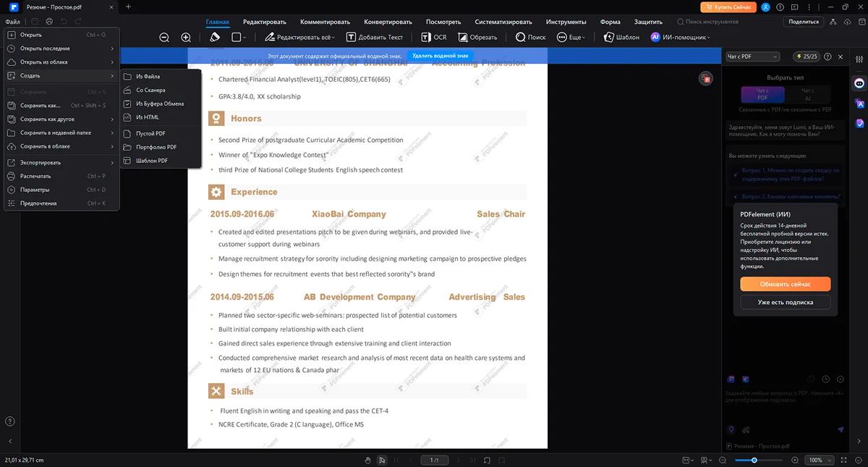Open the Чат с PDF dropdown

click(x=752, y=56)
